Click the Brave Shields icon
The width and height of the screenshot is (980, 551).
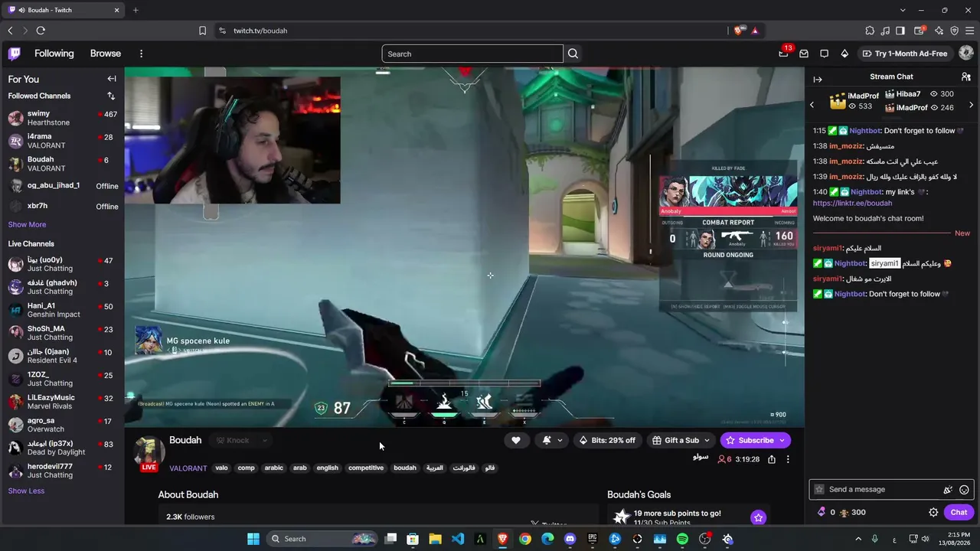tap(738, 31)
